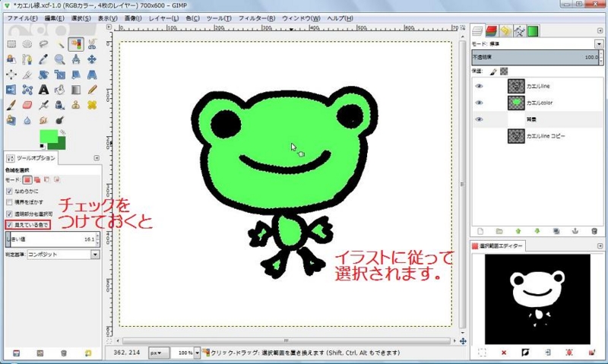Select the Ellipse Select tool
This screenshot has width=608, height=364.
pos(27,44)
